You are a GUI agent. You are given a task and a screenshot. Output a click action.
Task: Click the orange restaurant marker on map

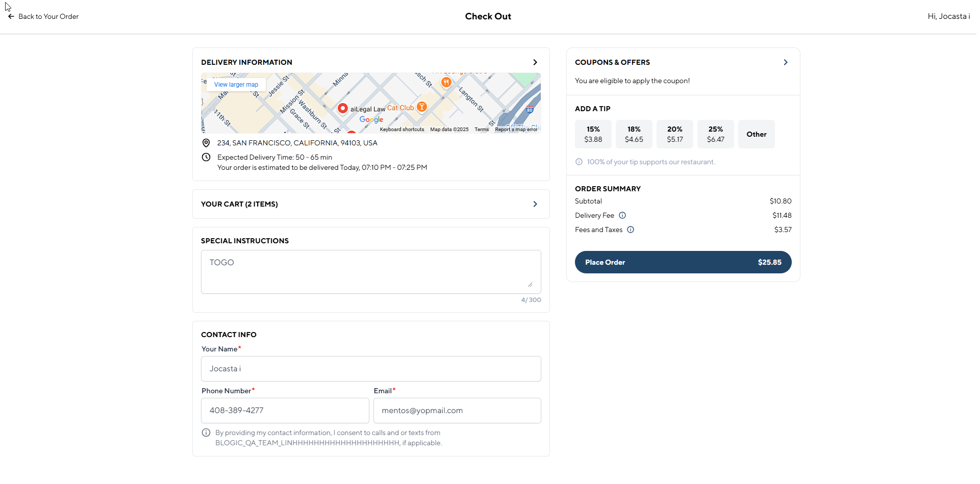[446, 82]
